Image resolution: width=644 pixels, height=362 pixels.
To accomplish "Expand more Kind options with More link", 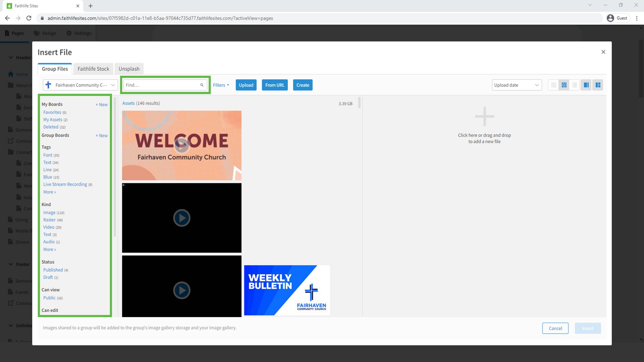I will click(50, 249).
